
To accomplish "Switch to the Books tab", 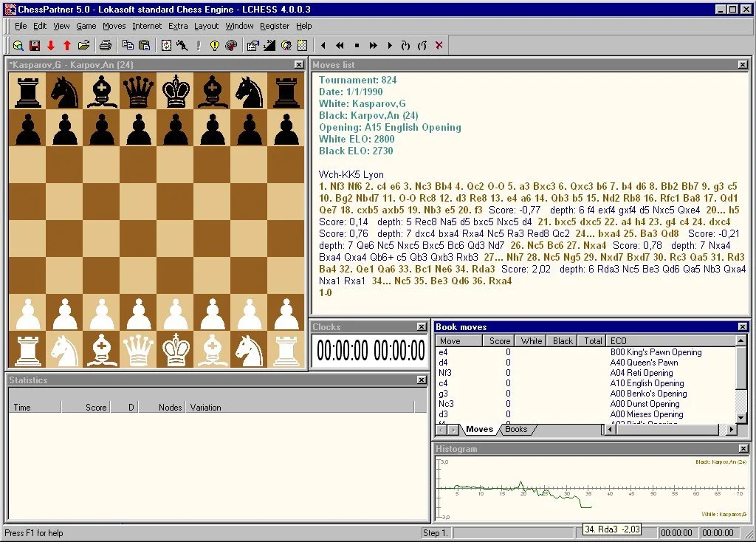I will (x=515, y=428).
